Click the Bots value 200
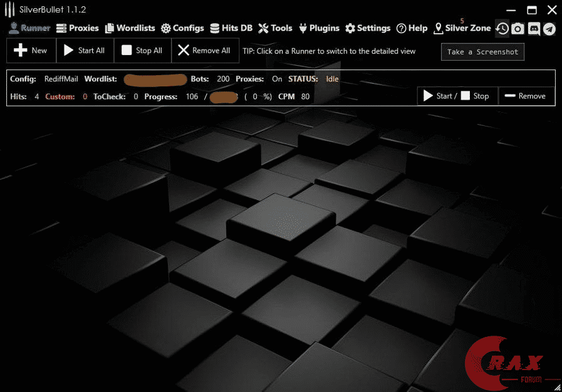Screen dimensions: 562x392 click(x=223, y=79)
